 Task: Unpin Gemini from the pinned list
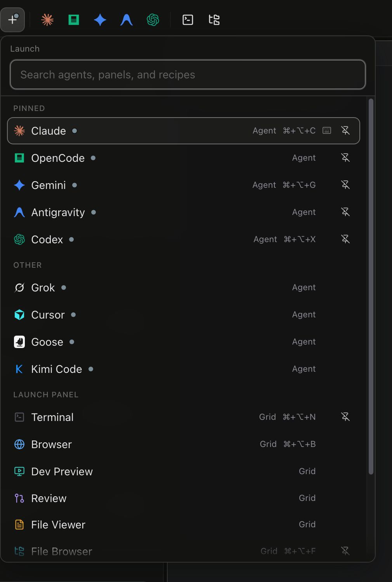point(345,185)
